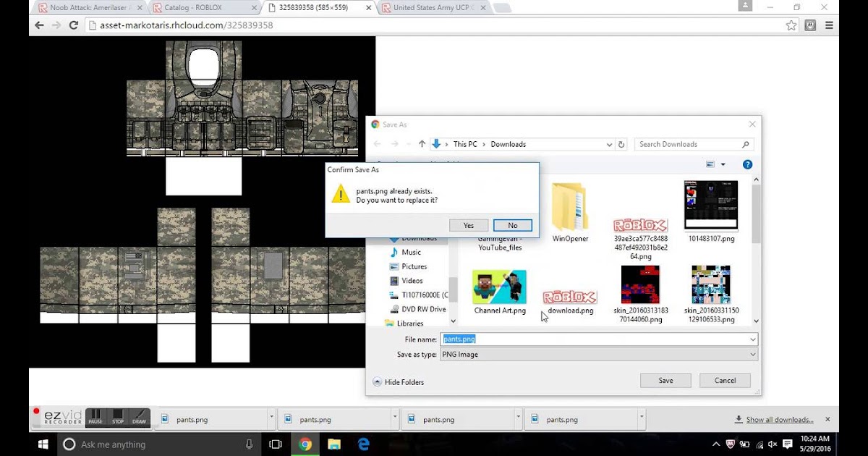The height and width of the screenshot is (456, 868).
Task: Select the skin_20160313183 70144060.png file
Action: point(641,293)
